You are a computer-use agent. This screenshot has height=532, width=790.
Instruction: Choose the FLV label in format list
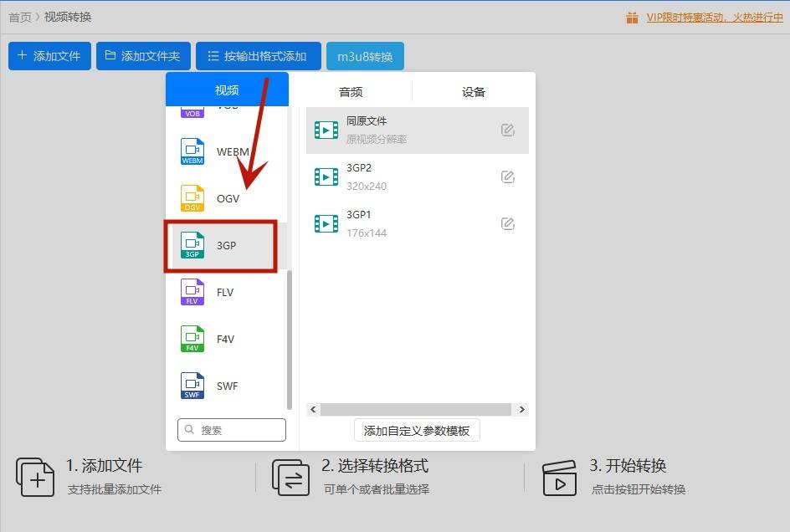click(x=225, y=292)
